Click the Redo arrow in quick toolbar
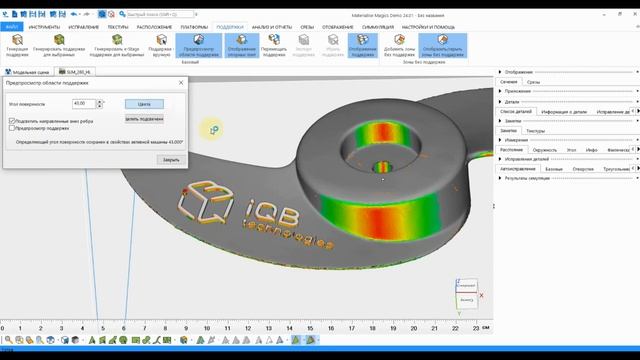640x360 pixels. (x=87, y=14)
